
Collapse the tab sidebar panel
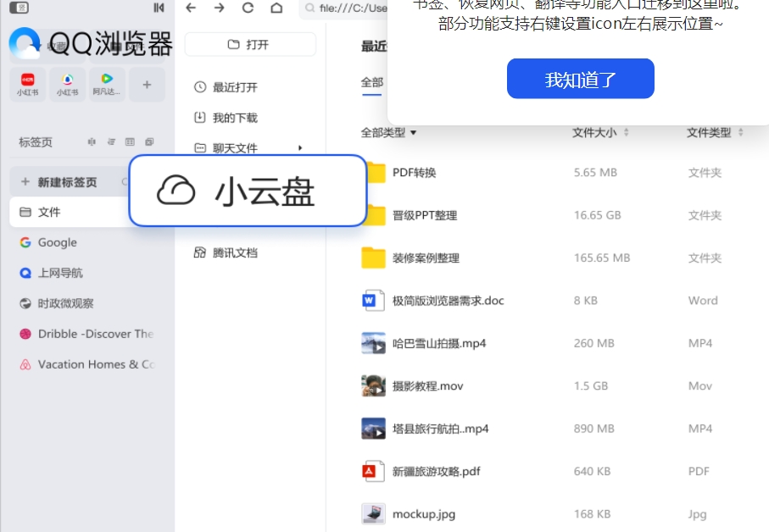point(159,8)
